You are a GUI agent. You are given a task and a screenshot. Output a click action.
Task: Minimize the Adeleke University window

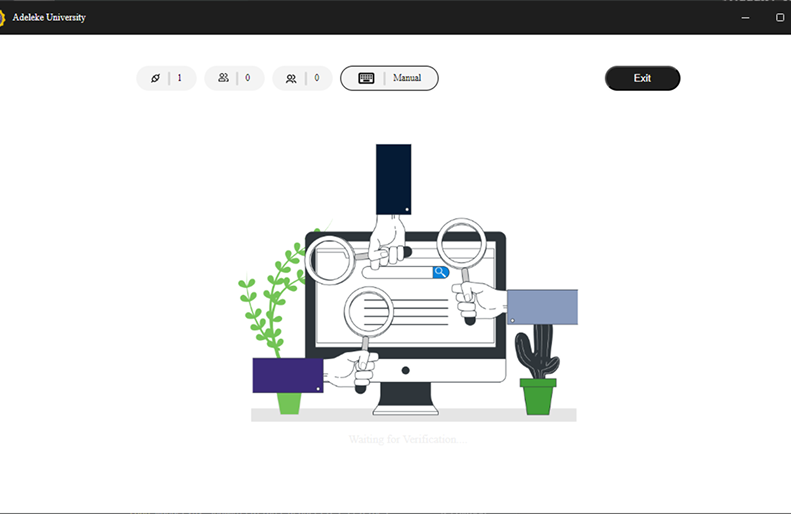click(745, 18)
